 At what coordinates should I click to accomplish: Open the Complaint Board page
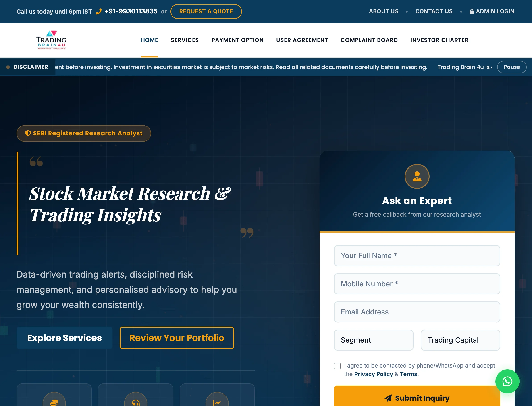tap(369, 40)
